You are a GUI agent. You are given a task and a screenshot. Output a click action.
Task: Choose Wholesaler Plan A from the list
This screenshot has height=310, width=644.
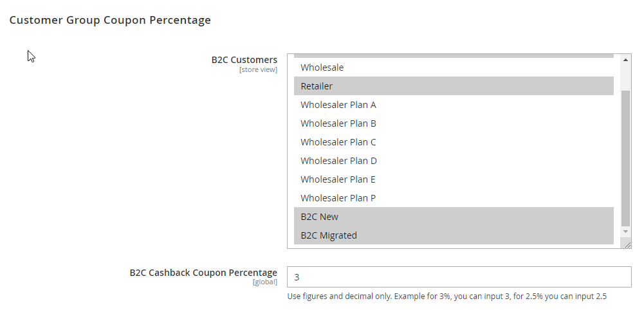pos(338,105)
